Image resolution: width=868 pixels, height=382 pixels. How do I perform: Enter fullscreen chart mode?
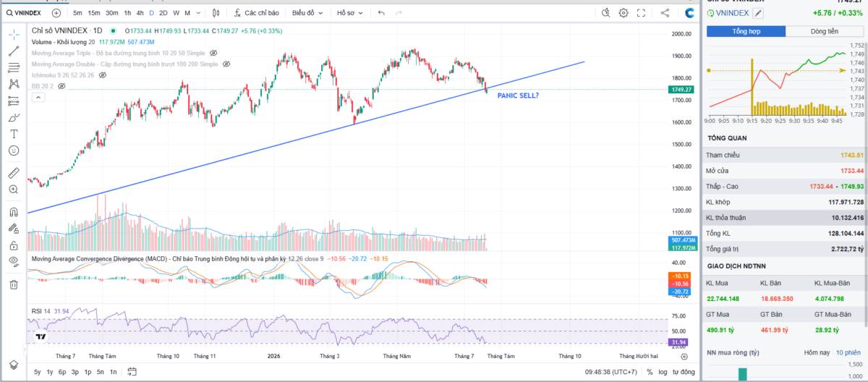[x=641, y=12]
